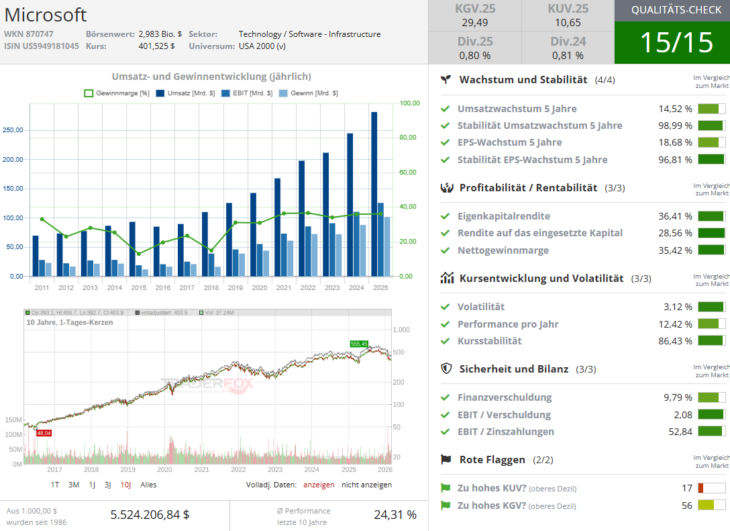This screenshot has width=730, height=531.
Task: Click the chart icon beside Kursentwicklung und Volatilität
Action: click(445, 278)
